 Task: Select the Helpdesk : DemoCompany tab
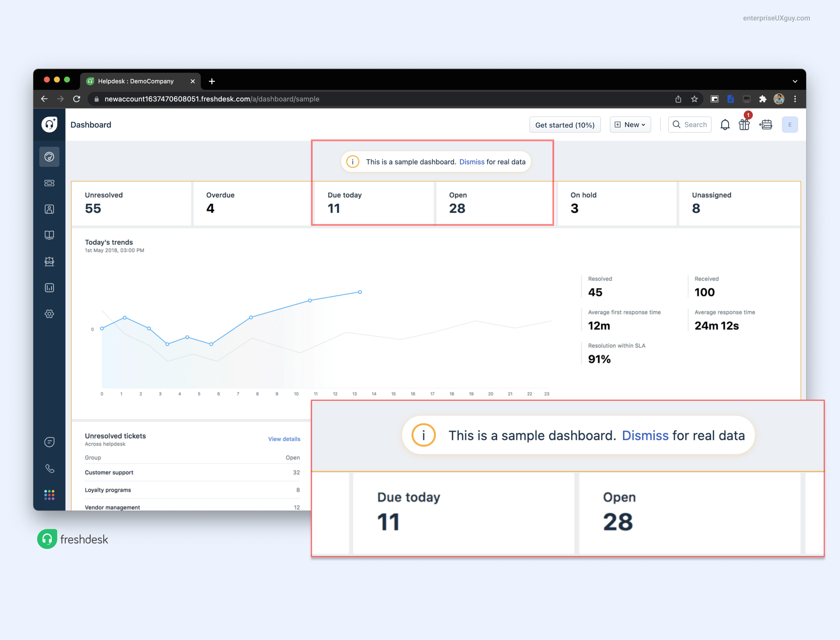point(136,81)
